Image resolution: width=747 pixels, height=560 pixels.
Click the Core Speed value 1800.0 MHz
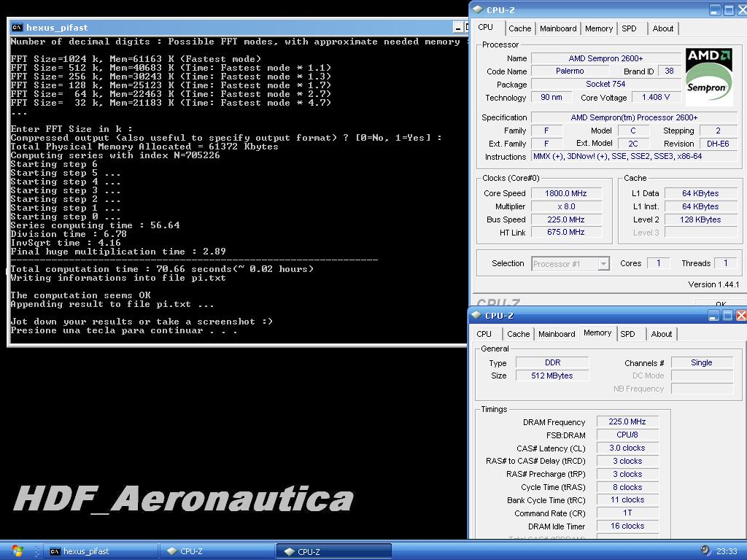point(566,193)
